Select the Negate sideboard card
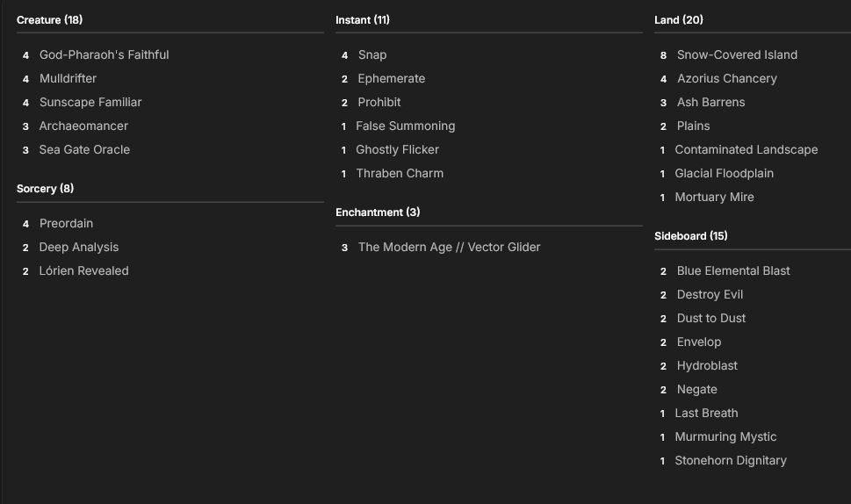This screenshot has width=851, height=504. 696,390
